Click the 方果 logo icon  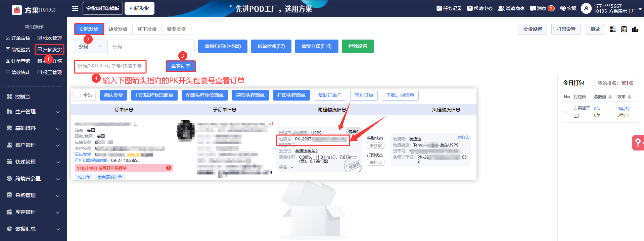[x=17, y=10]
